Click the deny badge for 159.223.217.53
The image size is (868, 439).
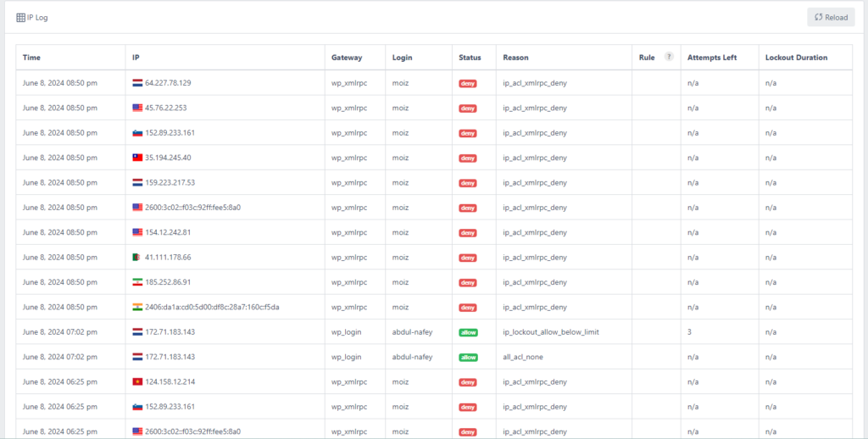click(x=468, y=182)
